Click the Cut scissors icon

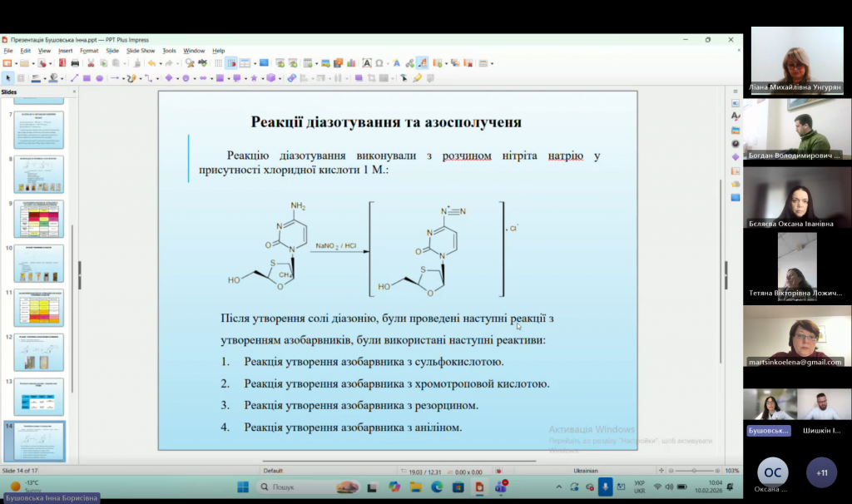pyautogui.click(x=91, y=63)
